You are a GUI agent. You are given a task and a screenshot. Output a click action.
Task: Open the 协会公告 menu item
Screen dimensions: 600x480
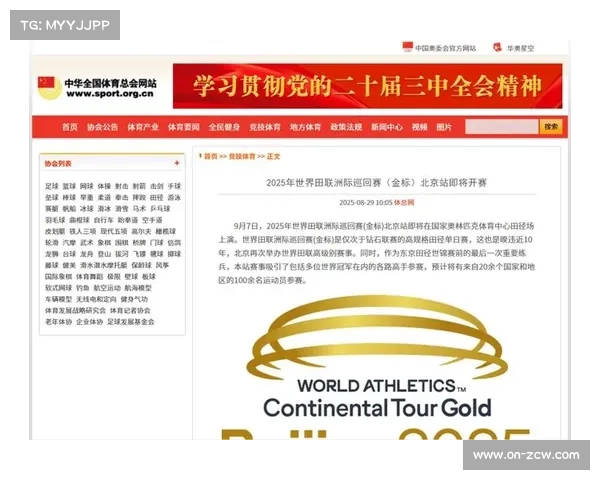pos(102,127)
